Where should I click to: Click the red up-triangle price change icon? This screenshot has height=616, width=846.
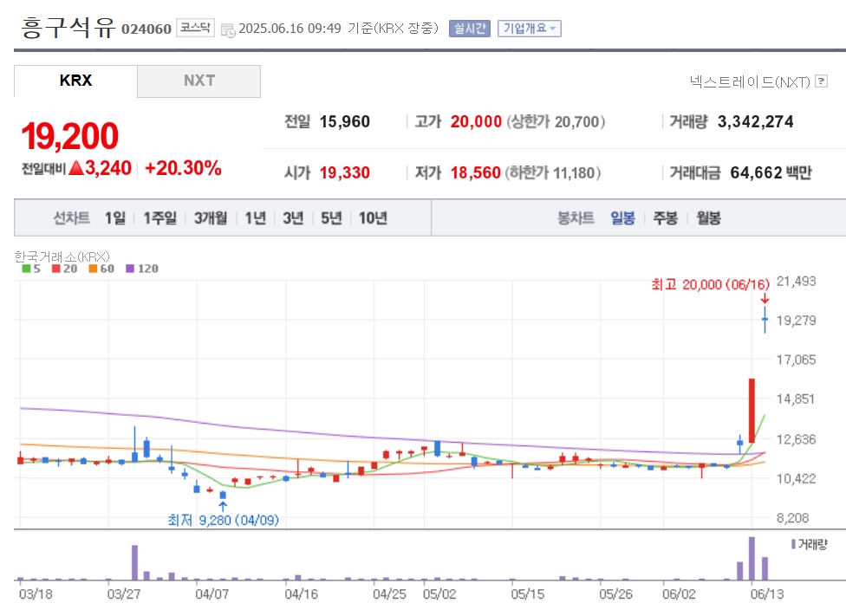coord(76,168)
